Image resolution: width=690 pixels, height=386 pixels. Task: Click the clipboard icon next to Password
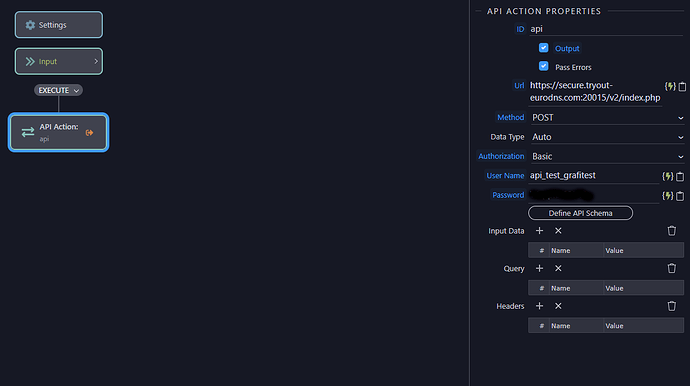coord(680,196)
